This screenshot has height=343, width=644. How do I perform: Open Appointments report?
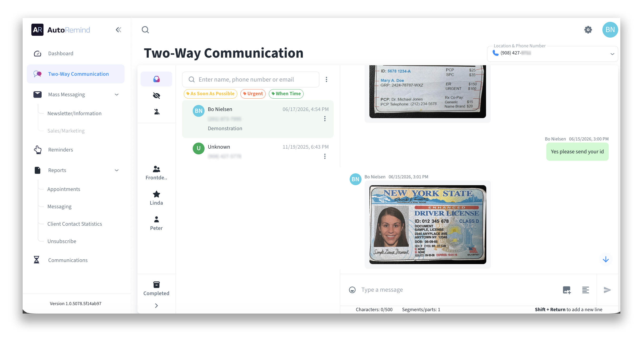pyautogui.click(x=64, y=189)
